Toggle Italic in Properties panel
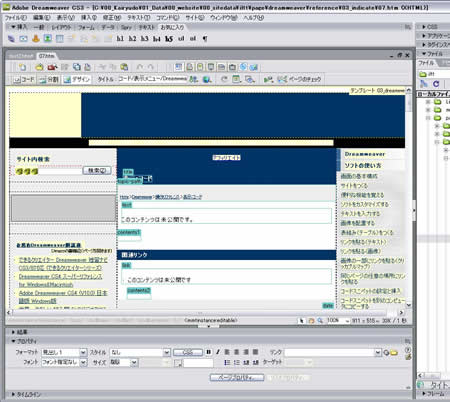This screenshot has width=450, height=402. [x=218, y=352]
